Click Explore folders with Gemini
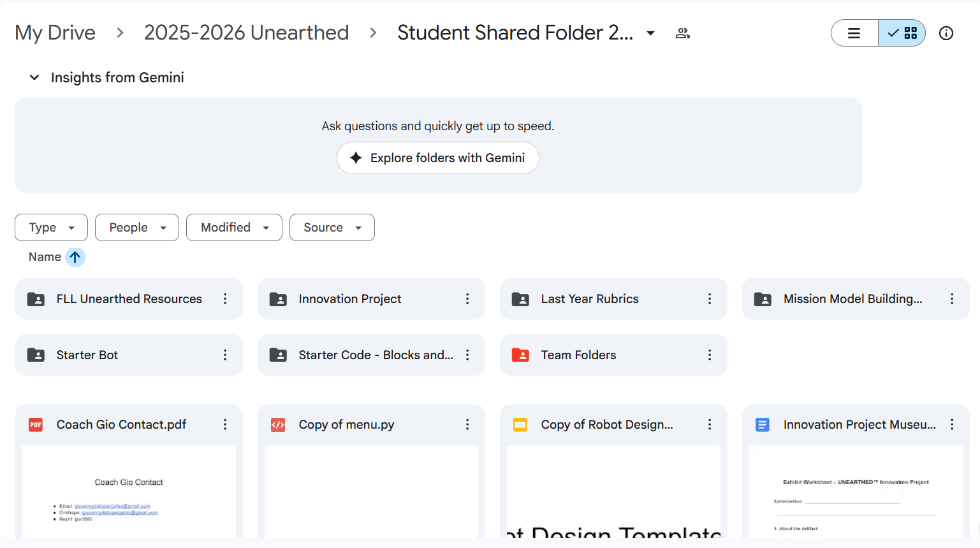The width and height of the screenshot is (980, 548). coord(438,158)
